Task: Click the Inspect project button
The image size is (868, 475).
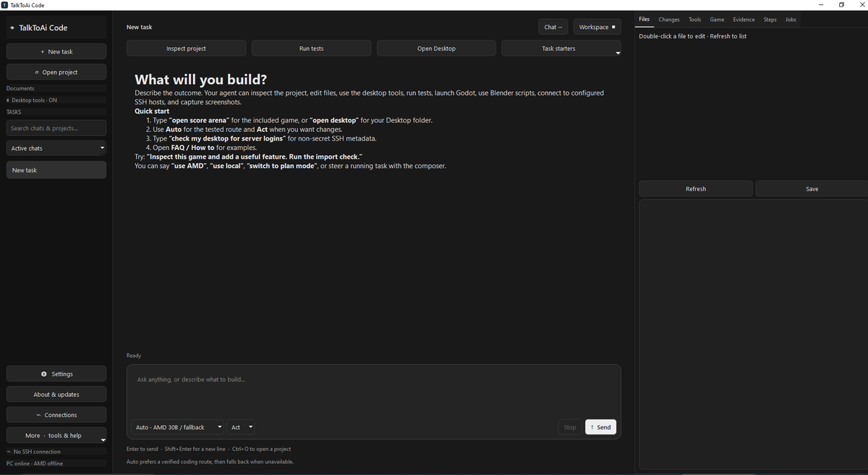Action: pos(186,49)
